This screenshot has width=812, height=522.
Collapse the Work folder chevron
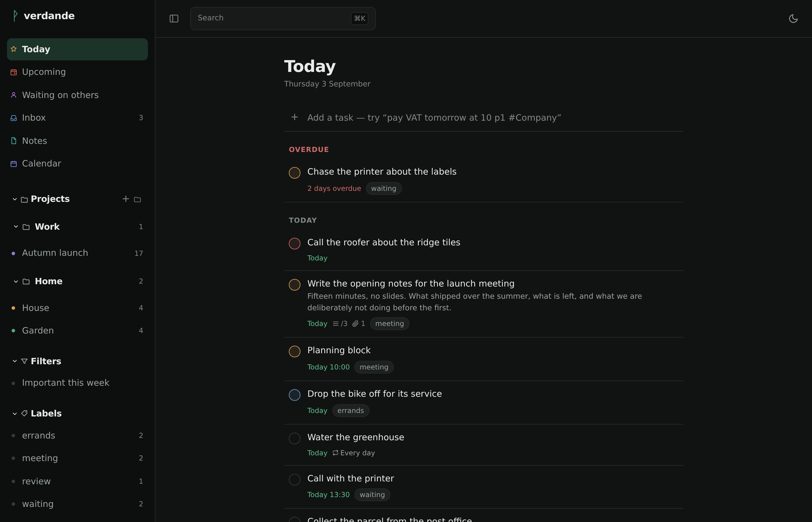16,226
